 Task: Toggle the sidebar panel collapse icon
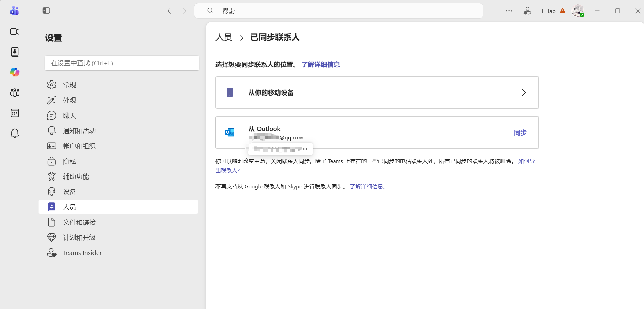pos(46,11)
